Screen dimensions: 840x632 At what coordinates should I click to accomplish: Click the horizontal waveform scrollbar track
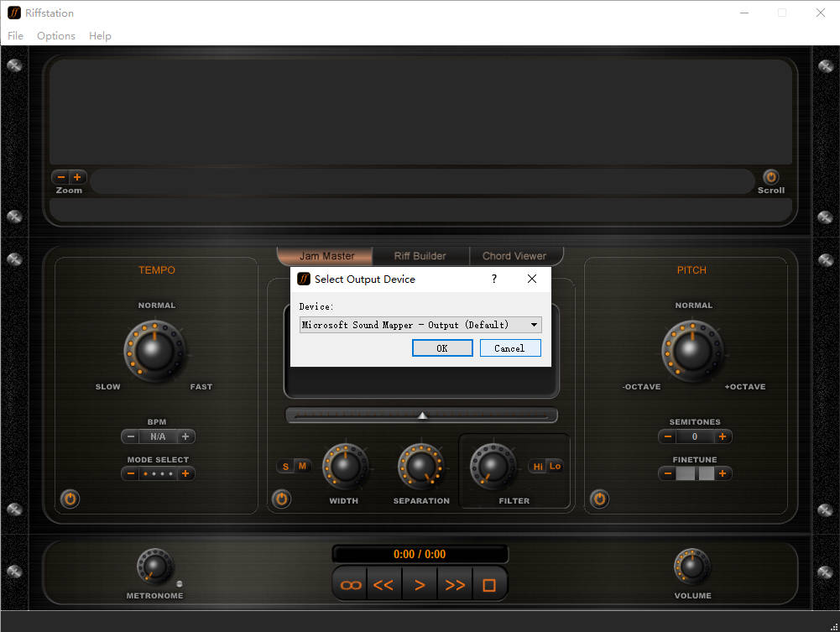[x=422, y=181]
